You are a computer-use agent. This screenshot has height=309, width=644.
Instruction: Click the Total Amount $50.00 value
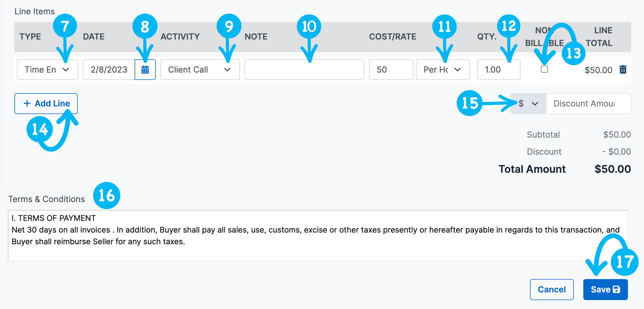[612, 169]
